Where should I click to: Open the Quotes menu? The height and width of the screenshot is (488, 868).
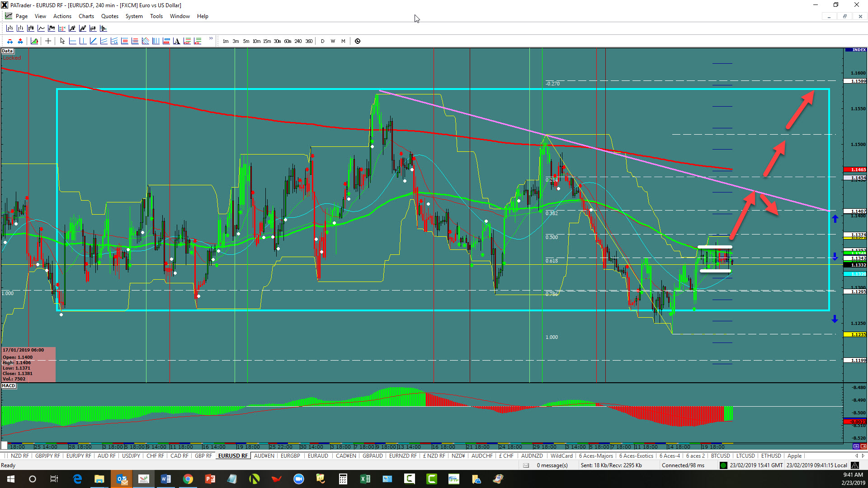tap(109, 16)
